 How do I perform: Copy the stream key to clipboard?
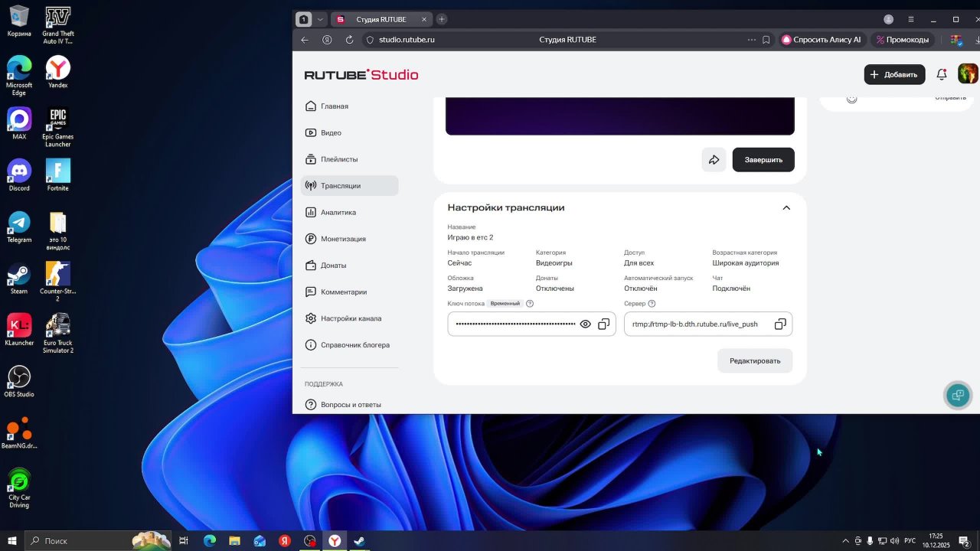(604, 324)
